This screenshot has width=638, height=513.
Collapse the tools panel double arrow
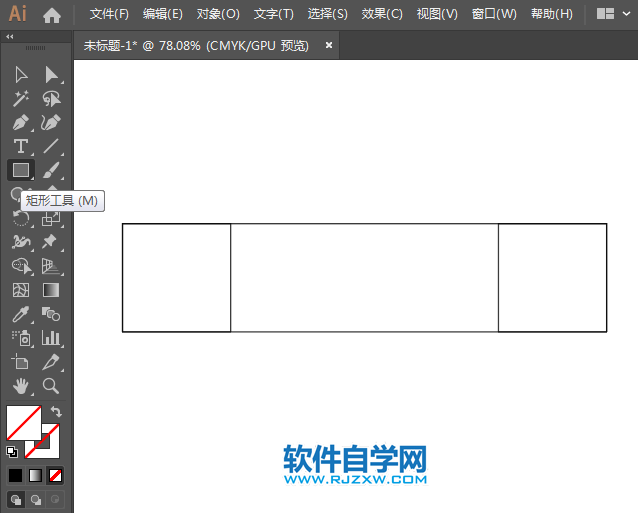click(x=10, y=37)
